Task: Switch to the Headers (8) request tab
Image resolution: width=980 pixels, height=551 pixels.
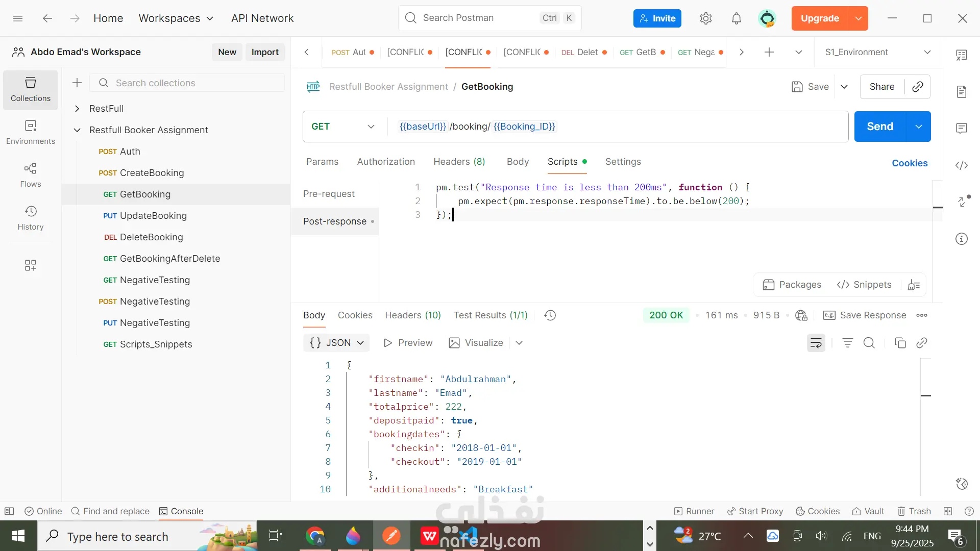Action: tap(459, 162)
